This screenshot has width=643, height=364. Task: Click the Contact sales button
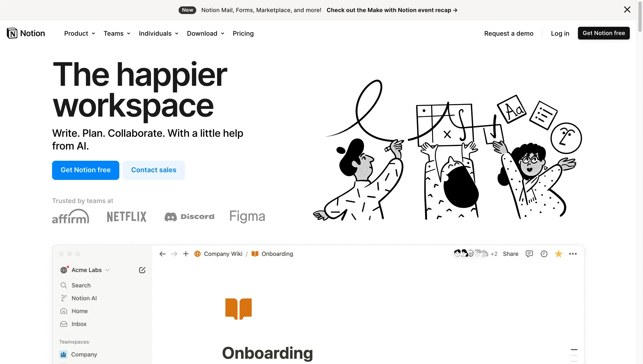coord(154,170)
